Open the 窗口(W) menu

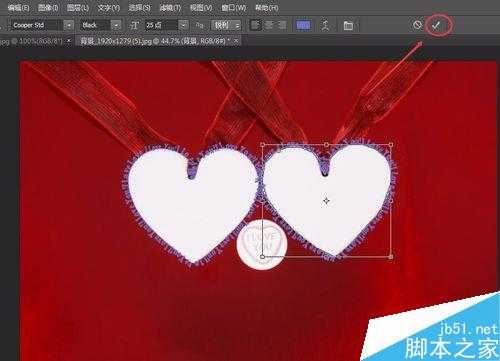pos(234,8)
